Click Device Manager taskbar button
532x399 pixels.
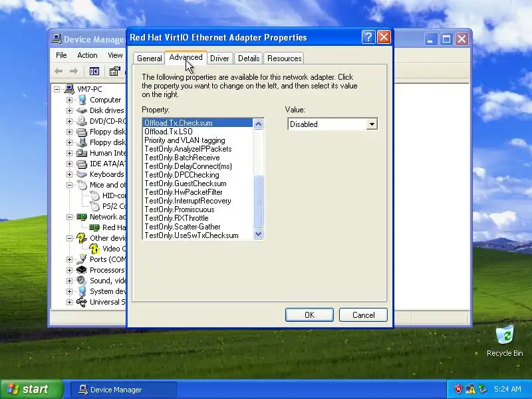(124, 390)
